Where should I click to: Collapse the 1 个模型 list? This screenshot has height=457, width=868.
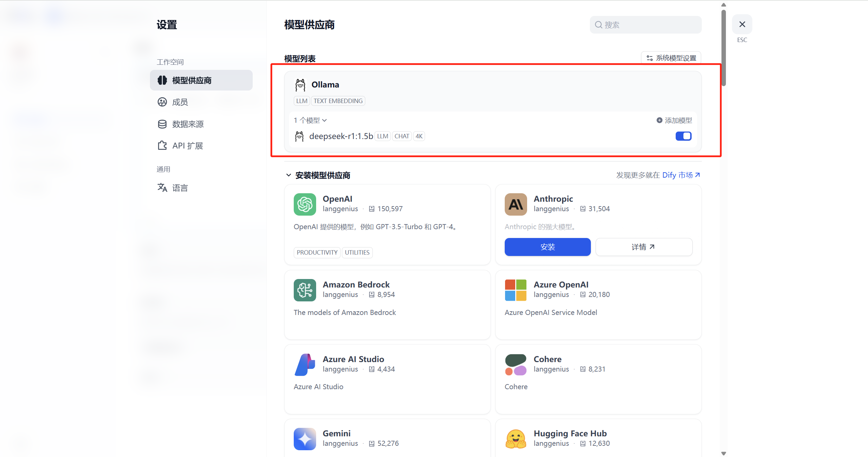(325, 120)
